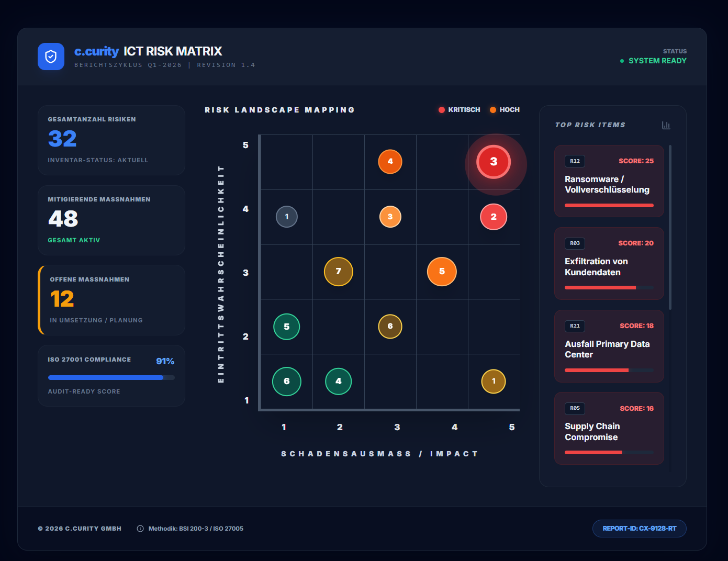Click the teal bubble labeled 4
The width and height of the screenshot is (728, 561).
tap(339, 381)
